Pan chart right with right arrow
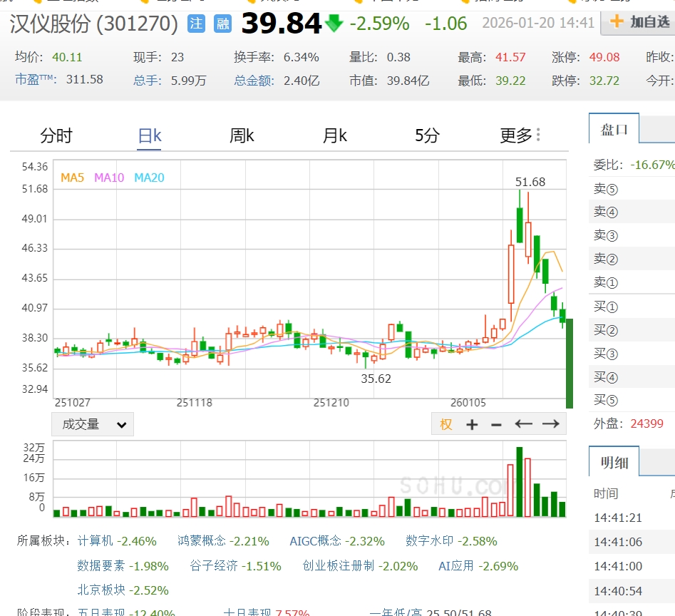Image resolution: width=675 pixels, height=616 pixels. (550, 424)
